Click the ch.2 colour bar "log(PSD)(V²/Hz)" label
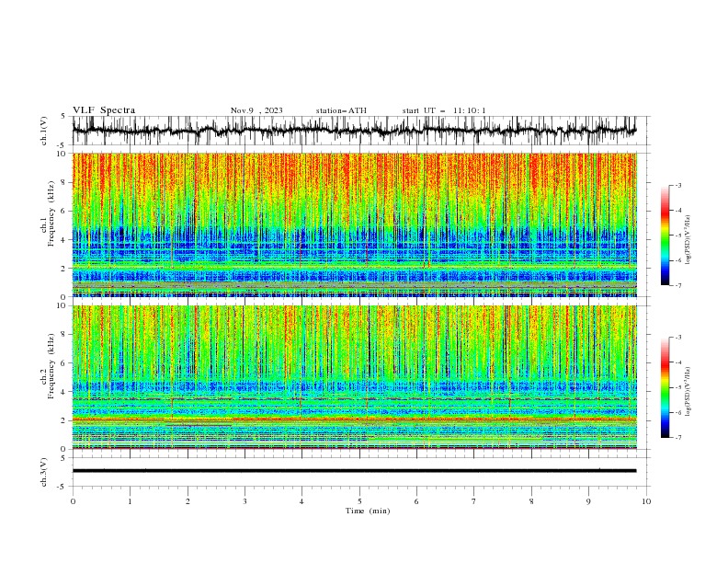 point(688,392)
